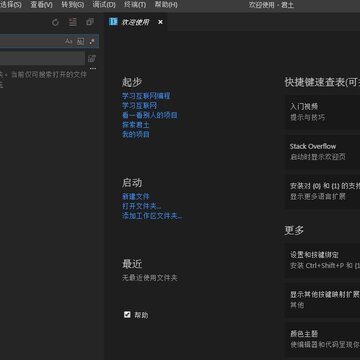Image resolution: width=360 pixels, height=360 pixels.
Task: Open the 显示其他按键映射扩展 card
Action: tap(322, 300)
